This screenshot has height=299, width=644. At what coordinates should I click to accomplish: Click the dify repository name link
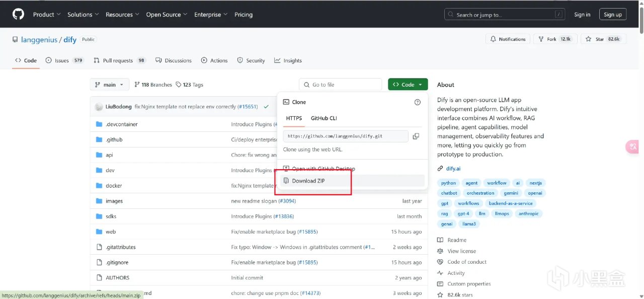(70, 39)
